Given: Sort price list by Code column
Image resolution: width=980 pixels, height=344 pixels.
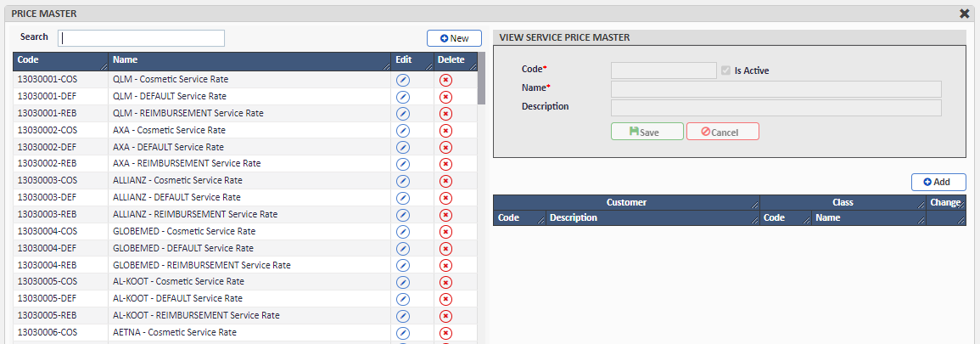Looking at the screenshot, I should [60, 60].
